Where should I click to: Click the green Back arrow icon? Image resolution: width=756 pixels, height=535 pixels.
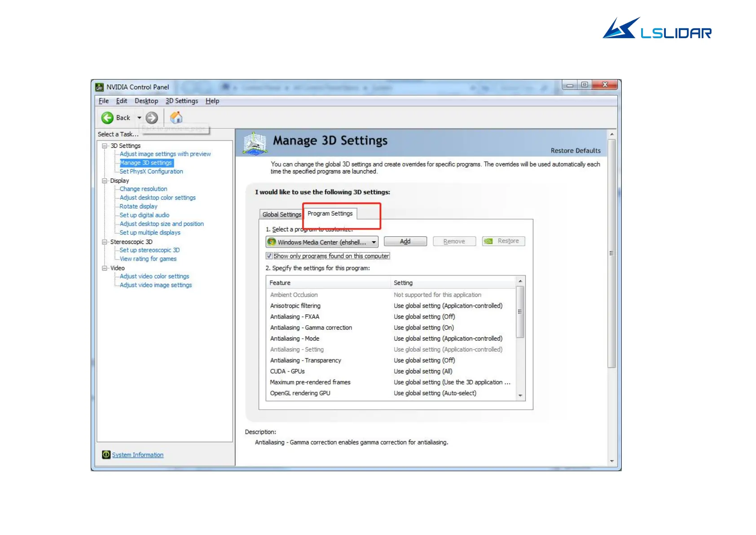tap(107, 118)
